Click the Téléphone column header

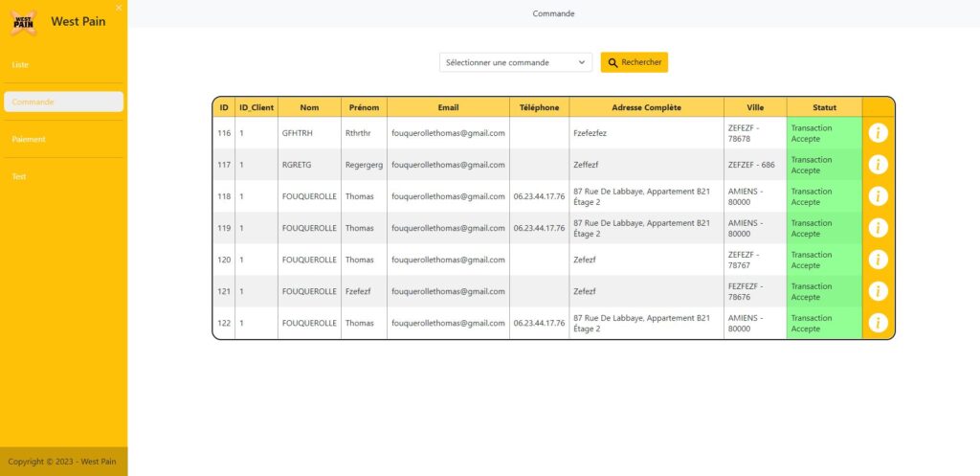click(539, 107)
